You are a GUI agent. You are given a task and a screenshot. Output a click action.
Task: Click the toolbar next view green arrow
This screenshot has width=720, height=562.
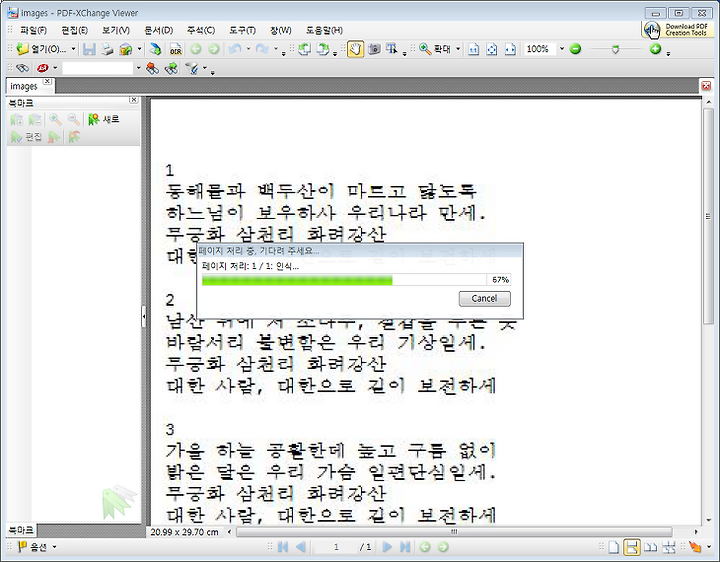pyautogui.click(x=214, y=49)
